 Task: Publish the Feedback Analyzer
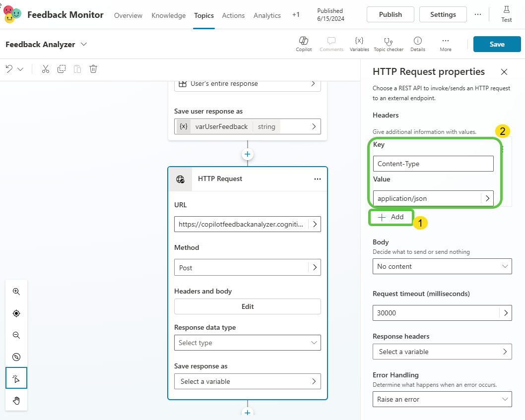tap(390, 14)
